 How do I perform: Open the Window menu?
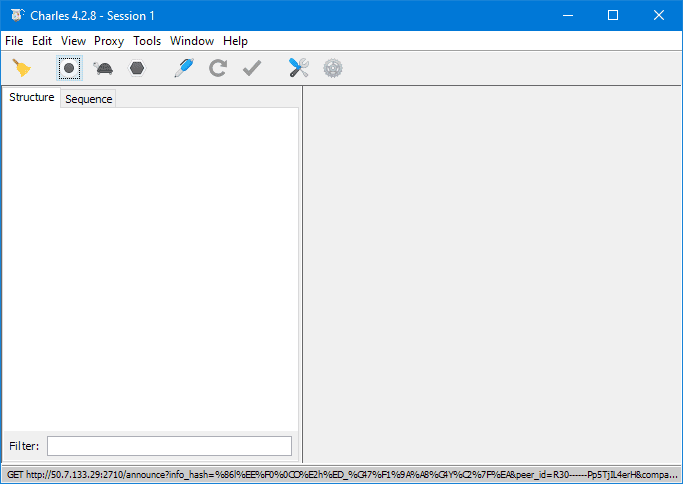[x=192, y=41]
